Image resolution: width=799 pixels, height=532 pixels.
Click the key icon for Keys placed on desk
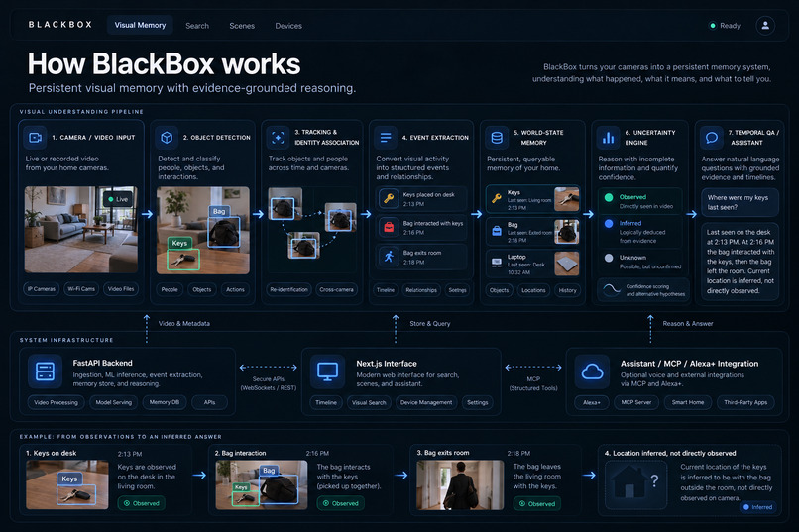click(389, 198)
